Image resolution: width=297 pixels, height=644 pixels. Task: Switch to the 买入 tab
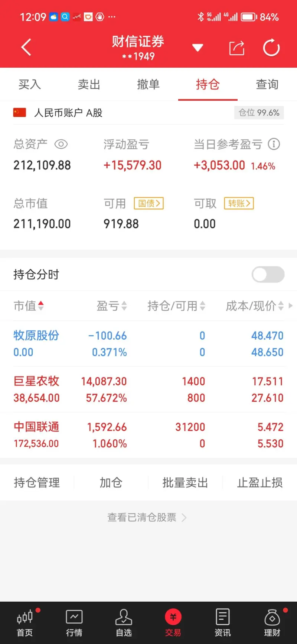coord(30,84)
